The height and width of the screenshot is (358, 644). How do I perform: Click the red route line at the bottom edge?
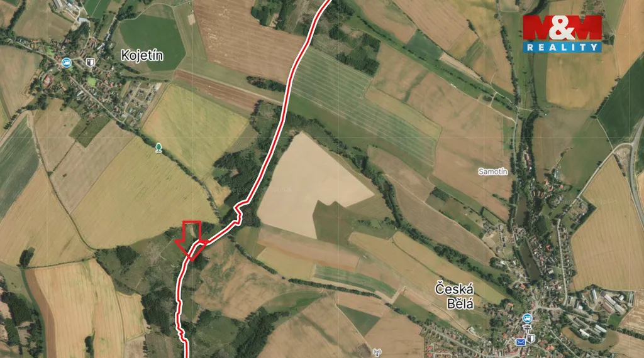185,352
